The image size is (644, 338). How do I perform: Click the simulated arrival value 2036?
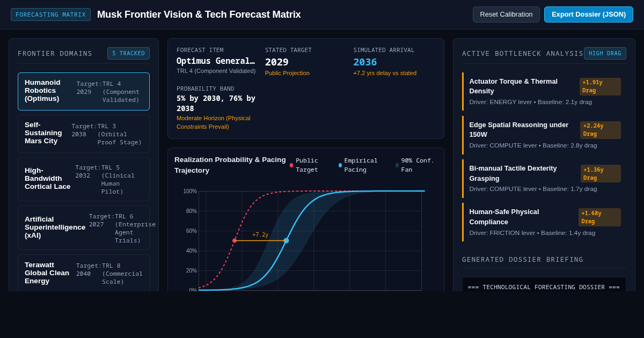tap(365, 62)
